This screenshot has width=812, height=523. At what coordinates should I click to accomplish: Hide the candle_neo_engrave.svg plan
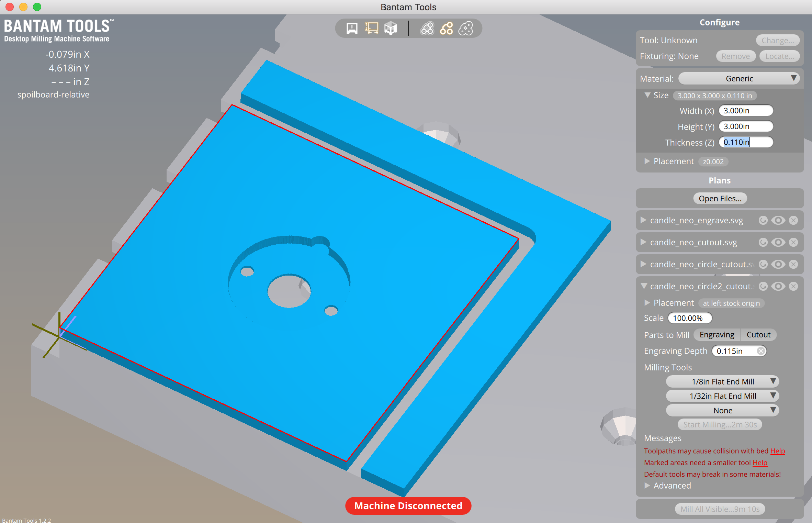point(778,220)
